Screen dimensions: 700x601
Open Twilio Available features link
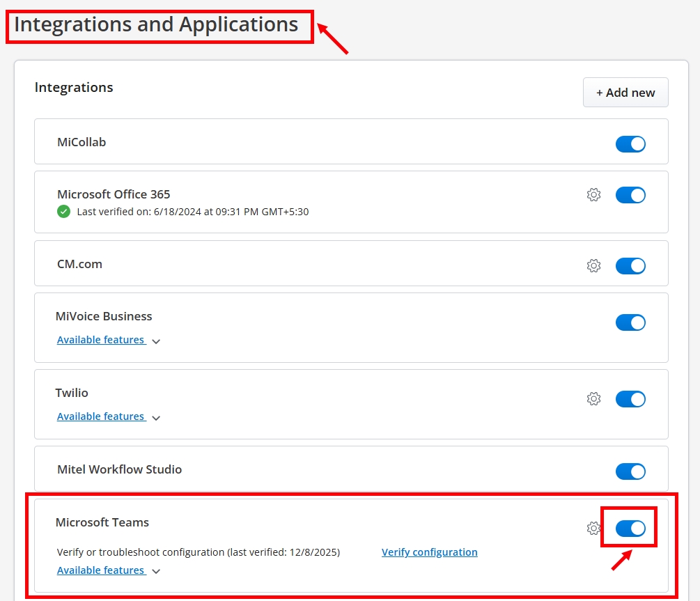pos(101,416)
